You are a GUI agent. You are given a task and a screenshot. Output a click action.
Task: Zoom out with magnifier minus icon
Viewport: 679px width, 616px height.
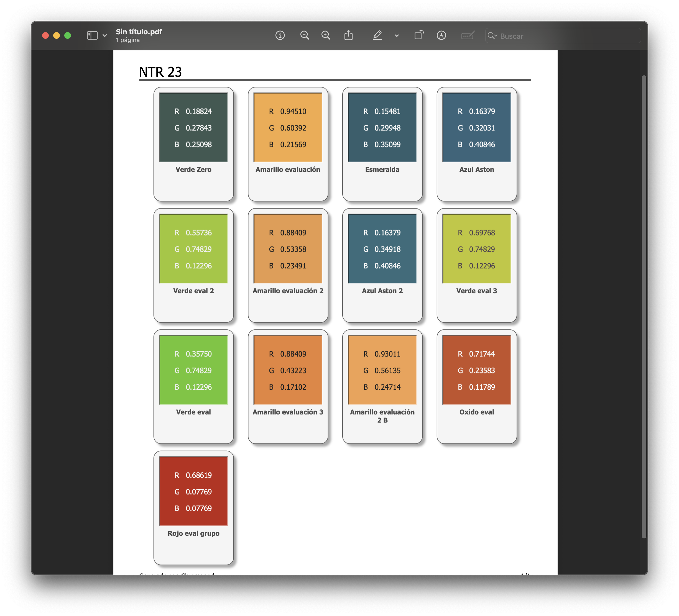point(305,35)
